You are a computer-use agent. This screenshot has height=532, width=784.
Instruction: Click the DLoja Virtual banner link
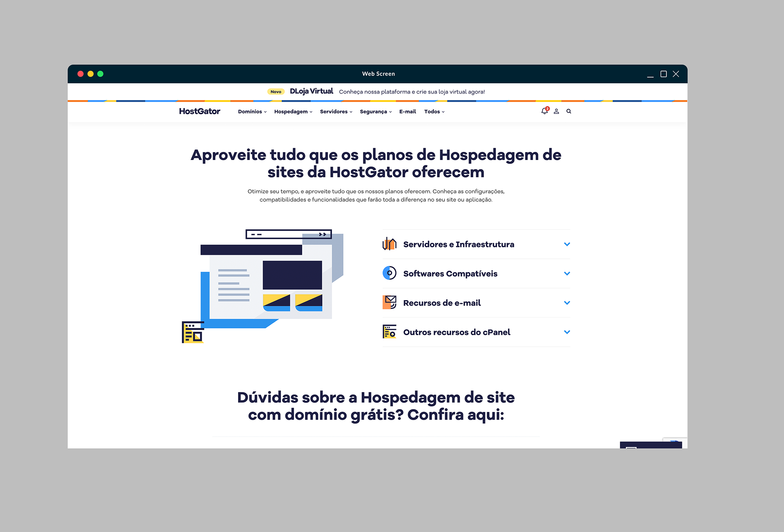312,91
